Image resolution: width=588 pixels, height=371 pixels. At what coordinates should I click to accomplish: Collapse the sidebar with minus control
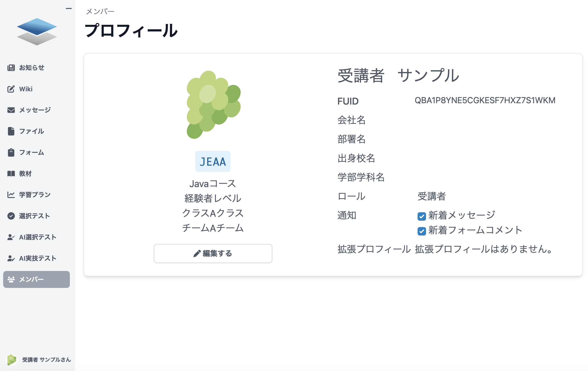click(68, 8)
